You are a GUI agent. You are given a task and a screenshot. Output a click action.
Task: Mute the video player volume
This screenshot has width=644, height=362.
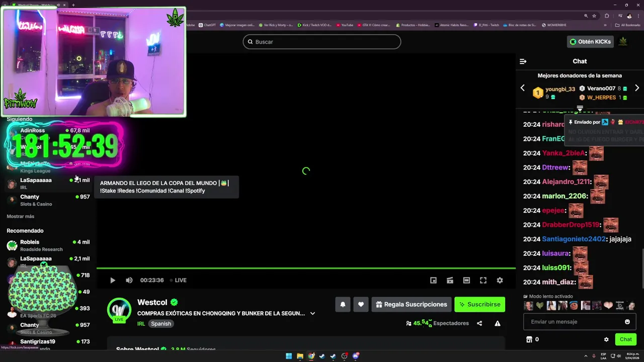(x=129, y=280)
